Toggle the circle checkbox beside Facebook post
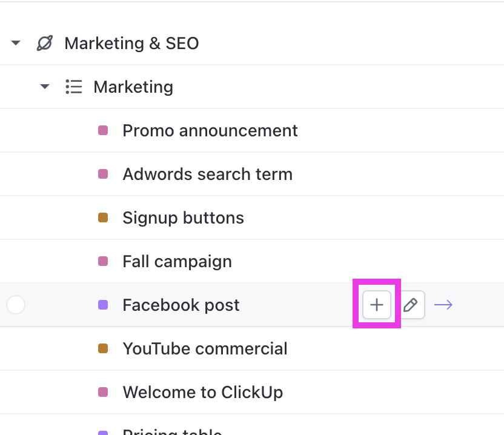Image resolution: width=504 pixels, height=435 pixels. [16, 305]
